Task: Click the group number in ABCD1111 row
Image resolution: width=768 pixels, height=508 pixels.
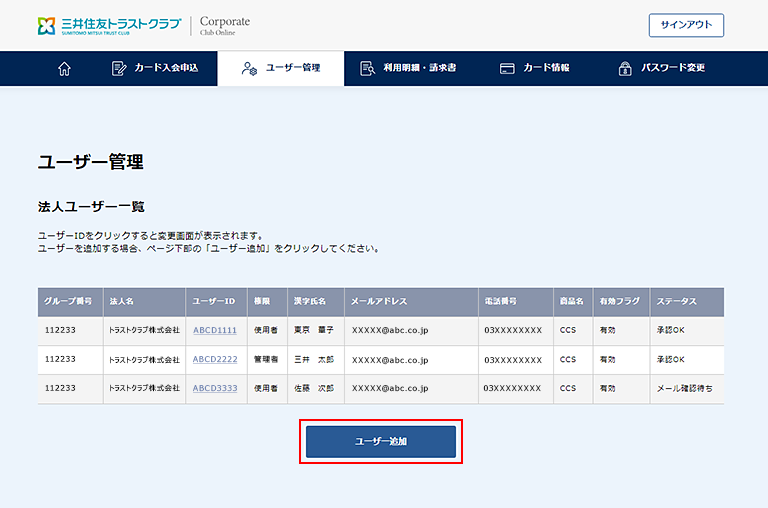Action: 60,330
